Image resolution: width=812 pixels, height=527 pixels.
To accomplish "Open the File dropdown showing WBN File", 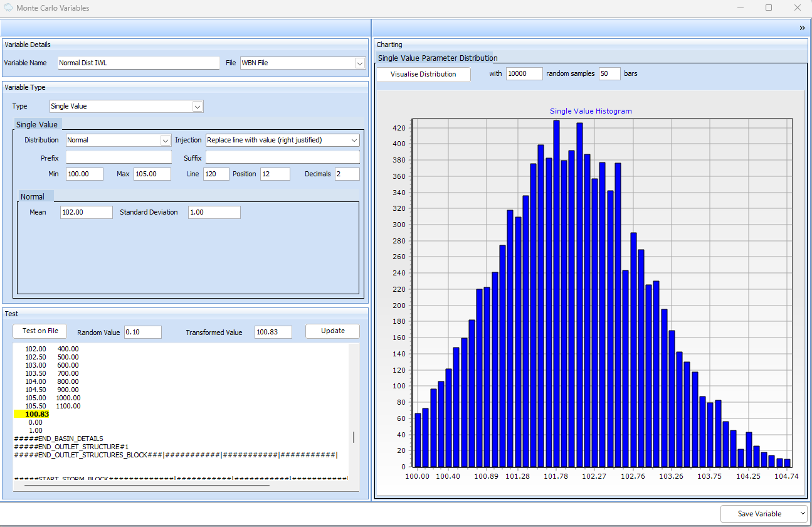I will coord(359,63).
